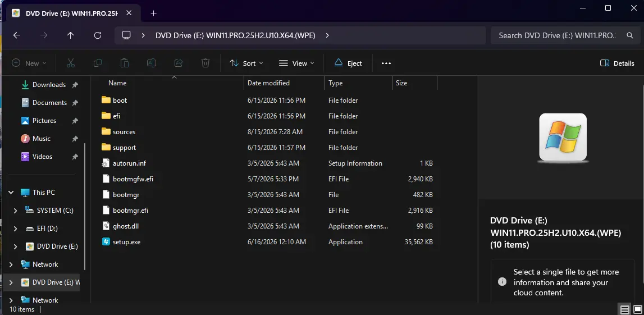The image size is (644, 315).
Task: Select the setup.exe file icon
Action: pyautogui.click(x=106, y=241)
